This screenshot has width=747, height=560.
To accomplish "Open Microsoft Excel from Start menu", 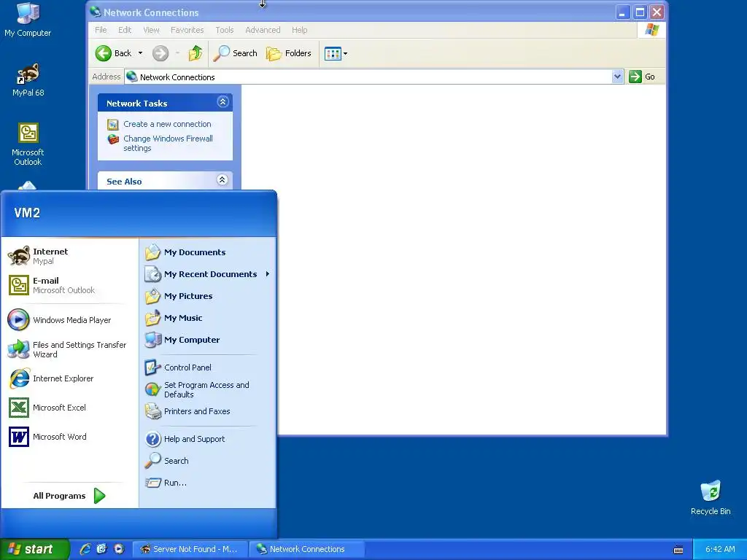I will (x=69, y=408).
